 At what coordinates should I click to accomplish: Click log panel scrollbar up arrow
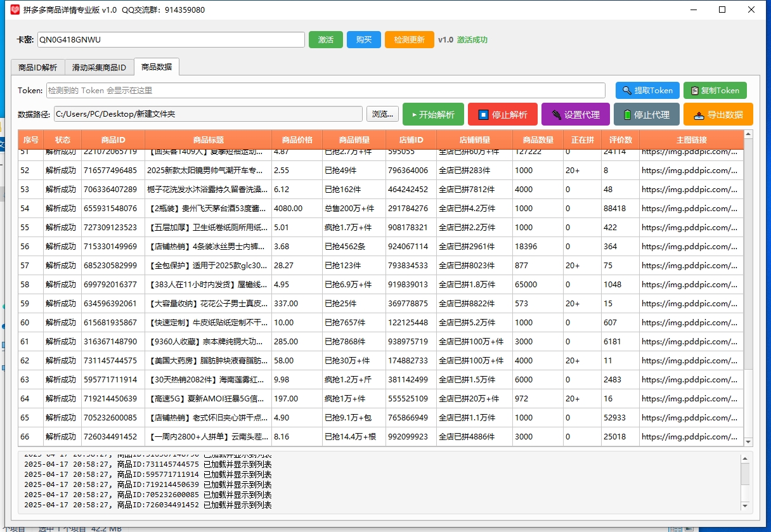pyautogui.click(x=746, y=458)
